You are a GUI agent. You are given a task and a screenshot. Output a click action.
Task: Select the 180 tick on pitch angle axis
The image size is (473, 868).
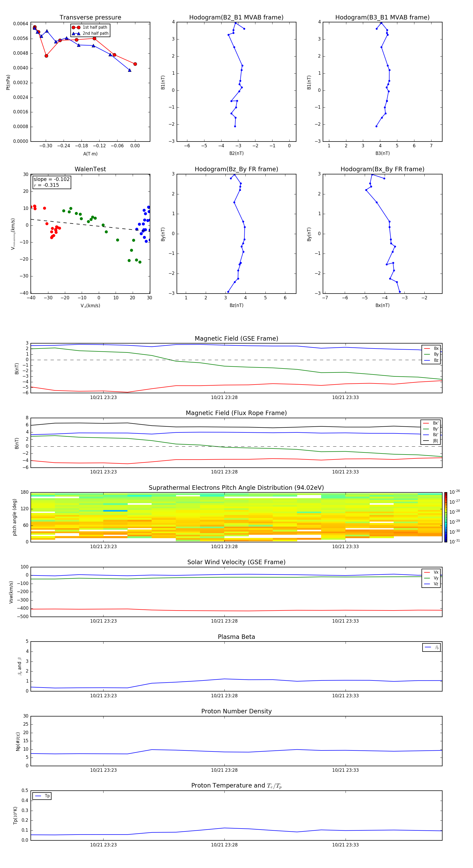coord(25,492)
